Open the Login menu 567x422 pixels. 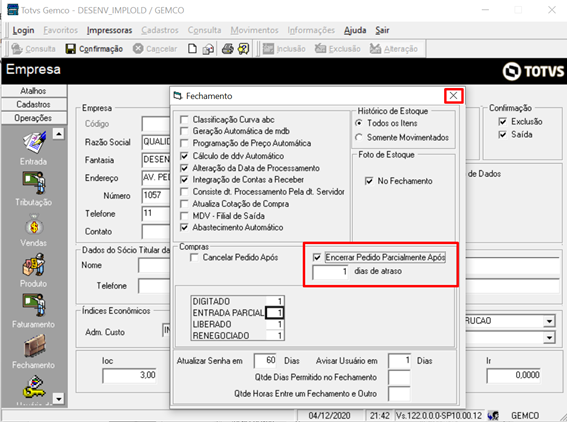(x=24, y=30)
